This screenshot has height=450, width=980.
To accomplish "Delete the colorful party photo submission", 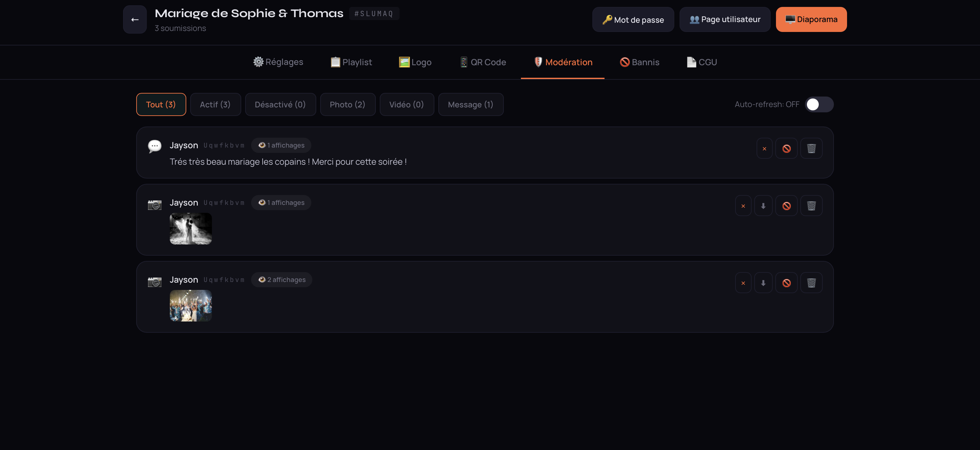I will pyautogui.click(x=811, y=283).
